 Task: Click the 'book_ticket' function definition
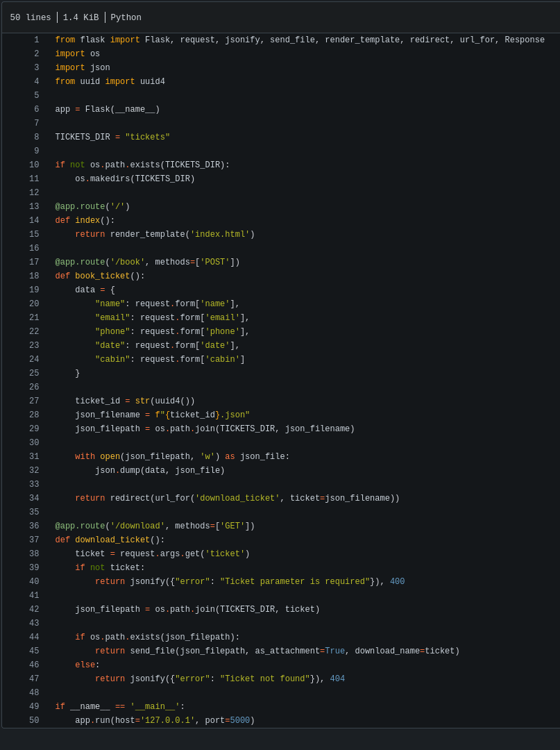click(102, 276)
